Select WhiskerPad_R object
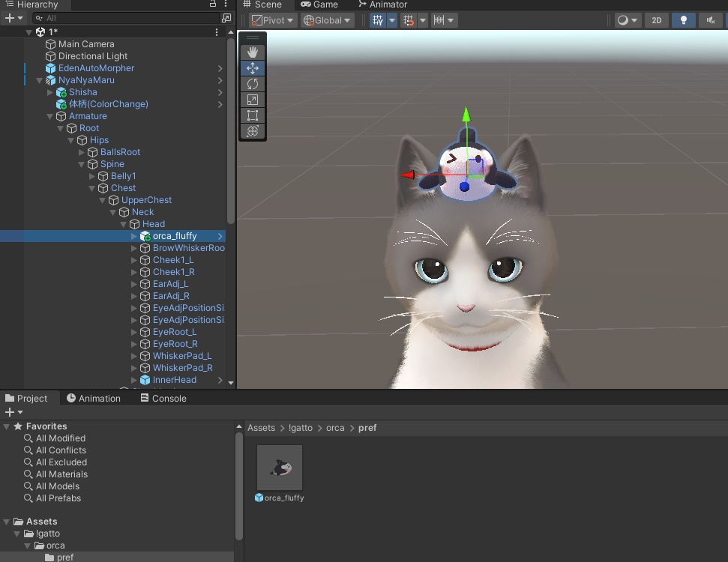The width and height of the screenshot is (728, 562). coord(182,368)
